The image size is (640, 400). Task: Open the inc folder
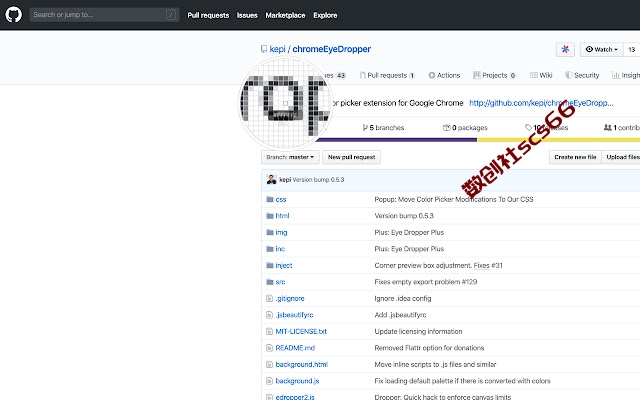[280, 249]
